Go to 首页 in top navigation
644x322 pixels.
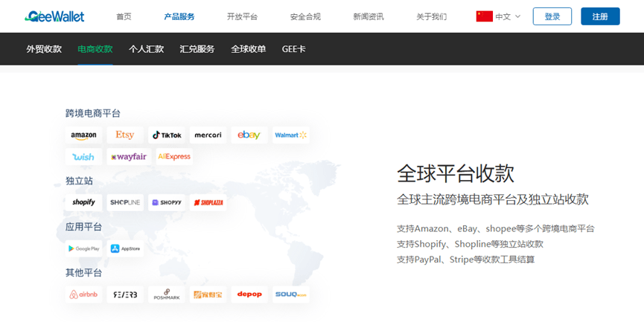124,17
